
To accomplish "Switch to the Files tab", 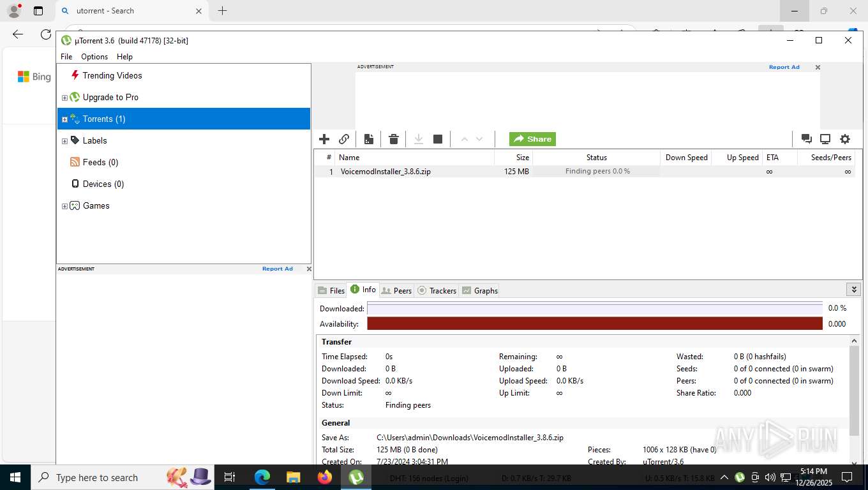I will (x=331, y=290).
